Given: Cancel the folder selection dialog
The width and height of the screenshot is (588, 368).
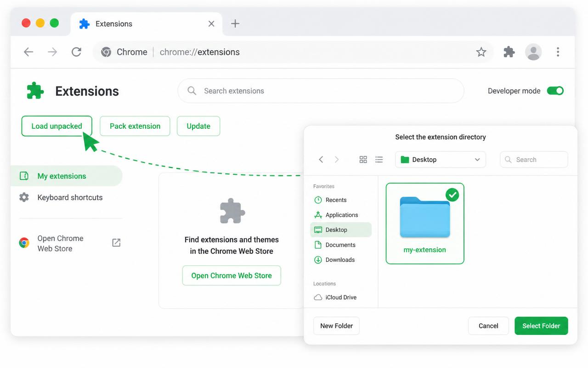Looking at the screenshot, I should pyautogui.click(x=488, y=326).
